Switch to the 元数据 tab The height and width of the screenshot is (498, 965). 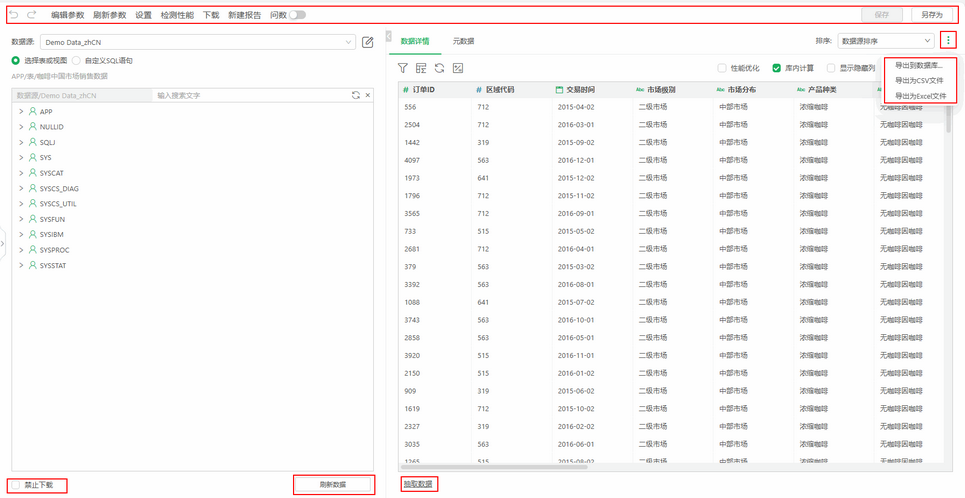463,41
